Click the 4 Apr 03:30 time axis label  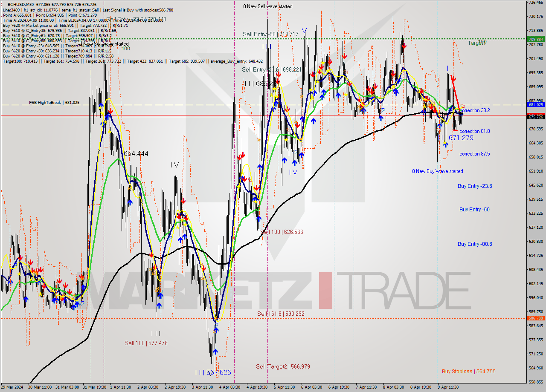[229, 387]
